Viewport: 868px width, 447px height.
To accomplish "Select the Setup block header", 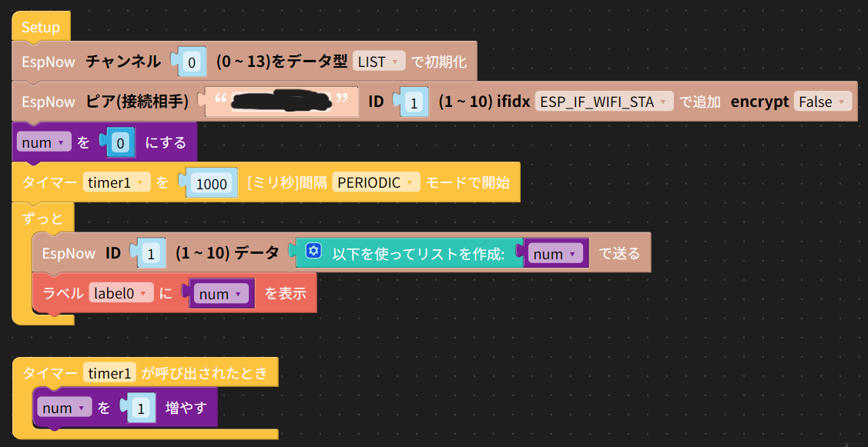I will click(40, 27).
